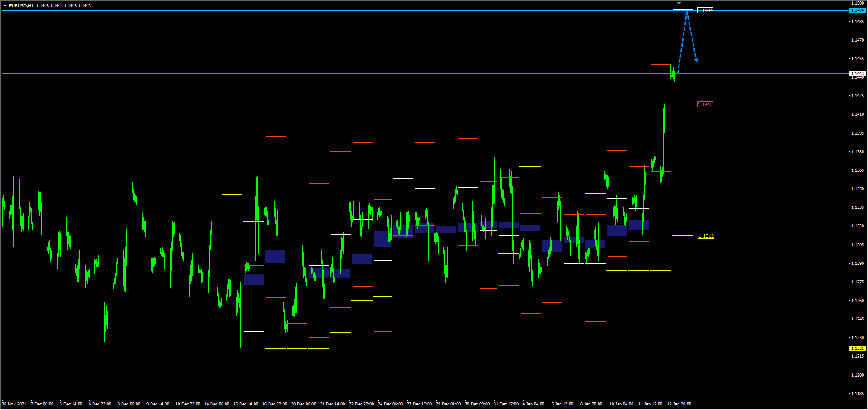The width and height of the screenshot is (868, 410).
Task: Select the blue dashed upward arrow tip
Action: coord(687,12)
